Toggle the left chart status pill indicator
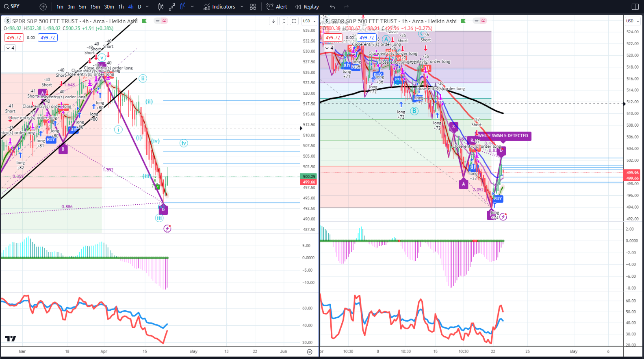This screenshot has width=644, height=359. (x=161, y=21)
